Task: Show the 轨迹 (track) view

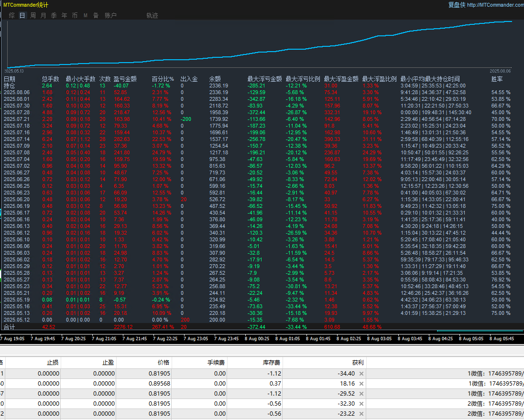Action: (x=152, y=15)
